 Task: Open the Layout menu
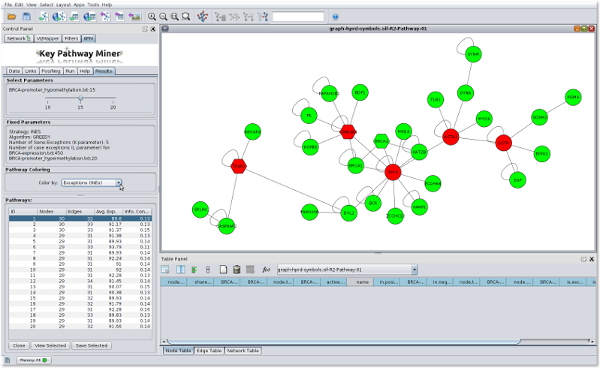(63, 5)
